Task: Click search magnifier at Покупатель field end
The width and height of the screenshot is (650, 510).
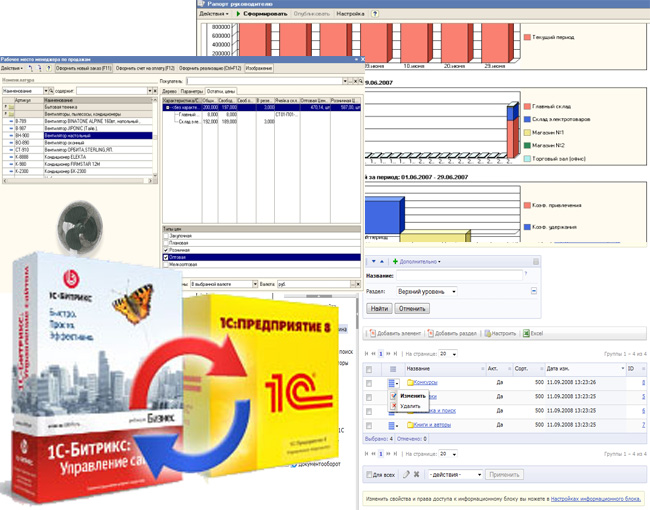Action: click(x=361, y=81)
